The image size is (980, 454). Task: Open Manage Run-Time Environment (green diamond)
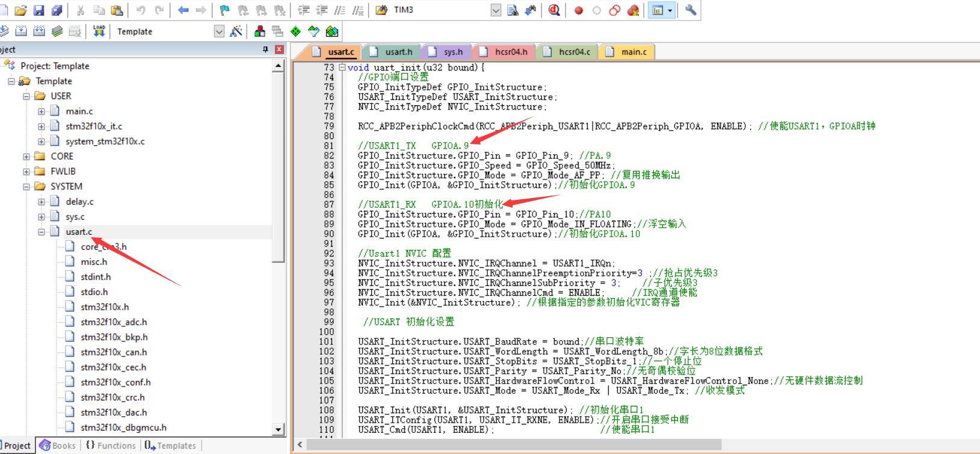[295, 31]
